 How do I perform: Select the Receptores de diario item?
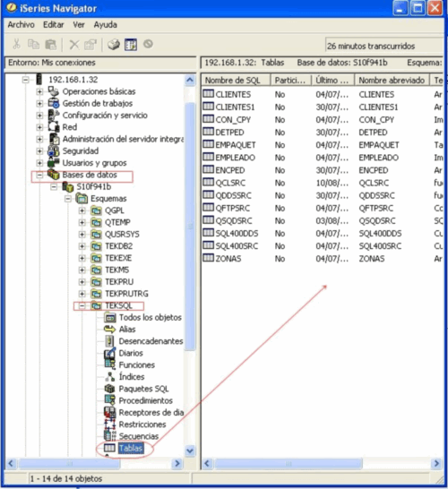(x=151, y=413)
